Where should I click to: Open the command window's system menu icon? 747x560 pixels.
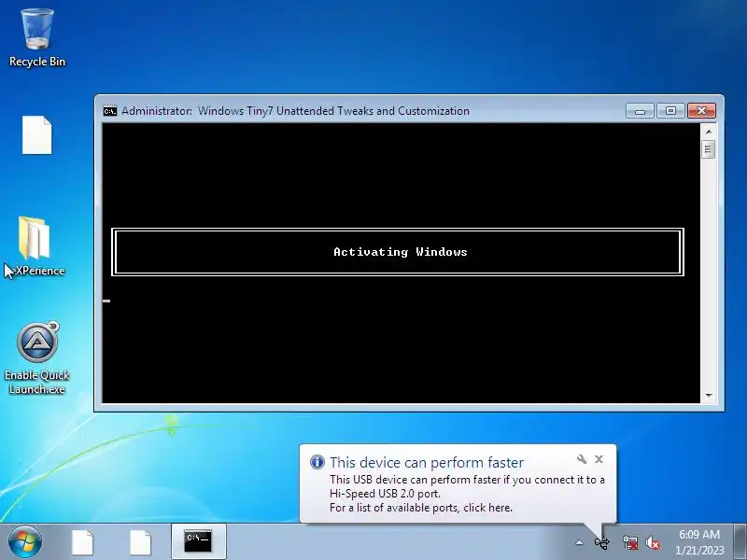110,111
